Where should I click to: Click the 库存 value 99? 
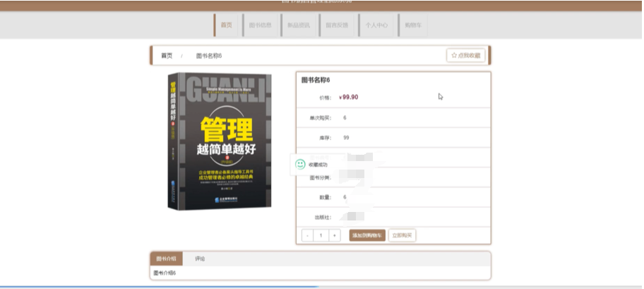coord(346,138)
